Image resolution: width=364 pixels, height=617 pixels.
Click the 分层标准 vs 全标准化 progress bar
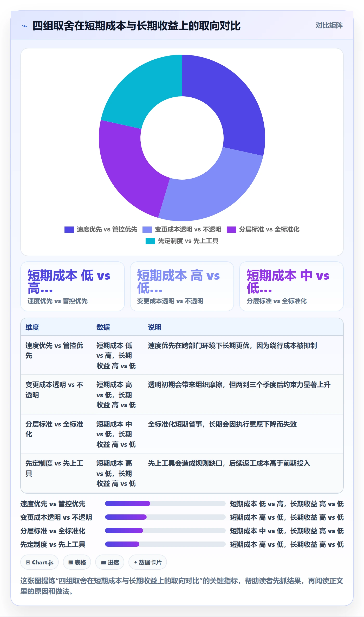165,531
